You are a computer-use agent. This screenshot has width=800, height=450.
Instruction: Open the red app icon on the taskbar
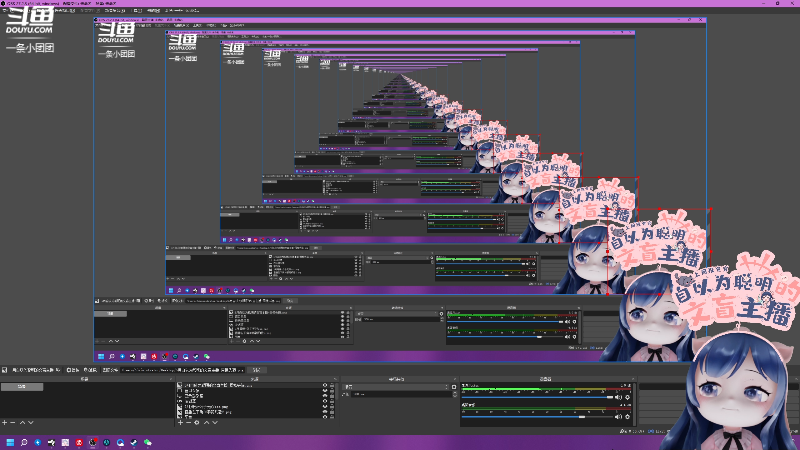pyautogui.click(x=79, y=442)
